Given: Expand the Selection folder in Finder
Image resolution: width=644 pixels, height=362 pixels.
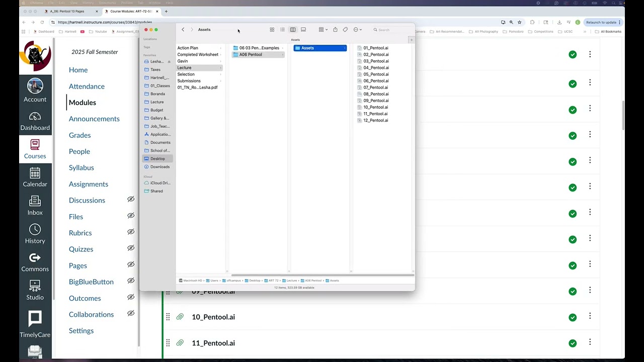Looking at the screenshot, I should click(221, 74).
